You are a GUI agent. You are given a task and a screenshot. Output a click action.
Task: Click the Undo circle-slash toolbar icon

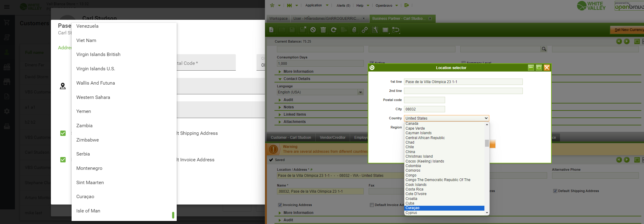point(313,30)
